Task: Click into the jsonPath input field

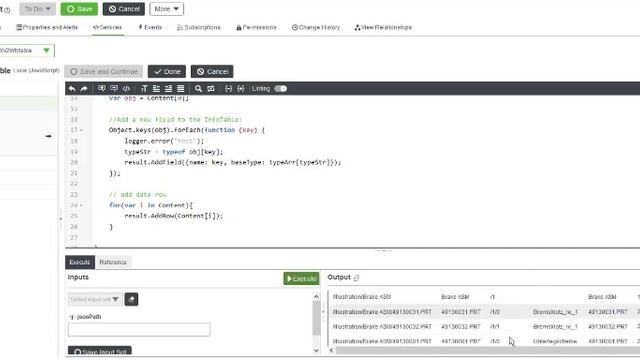Action: (139, 329)
